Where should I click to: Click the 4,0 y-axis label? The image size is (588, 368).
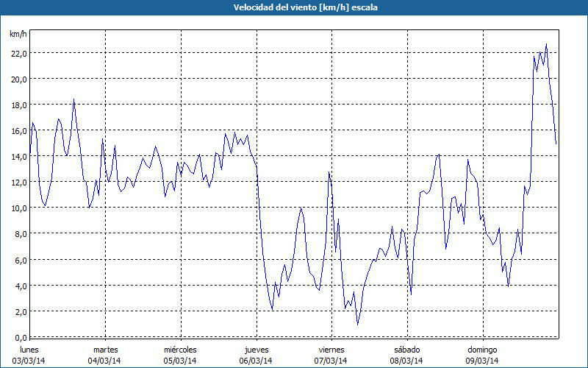[20, 286]
